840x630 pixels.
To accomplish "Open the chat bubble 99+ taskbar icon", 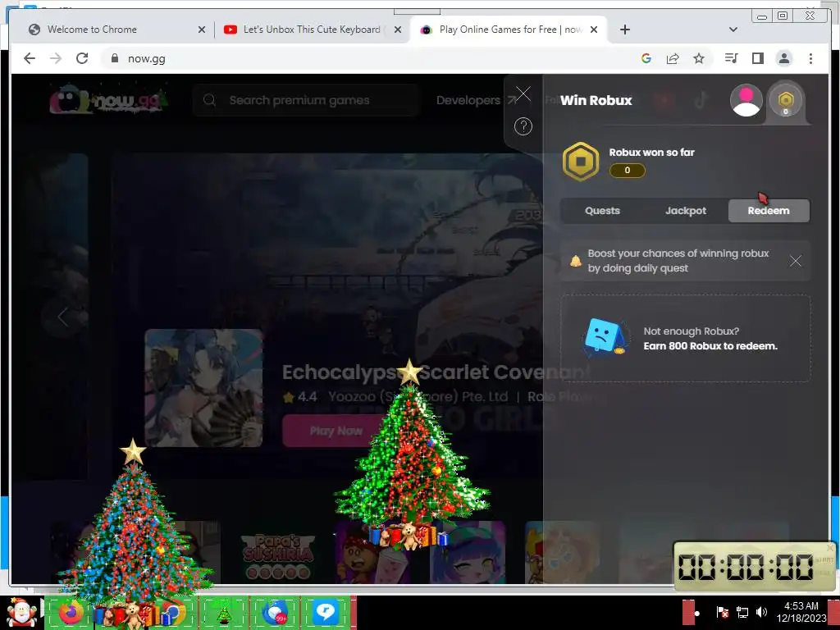I will (x=274, y=613).
